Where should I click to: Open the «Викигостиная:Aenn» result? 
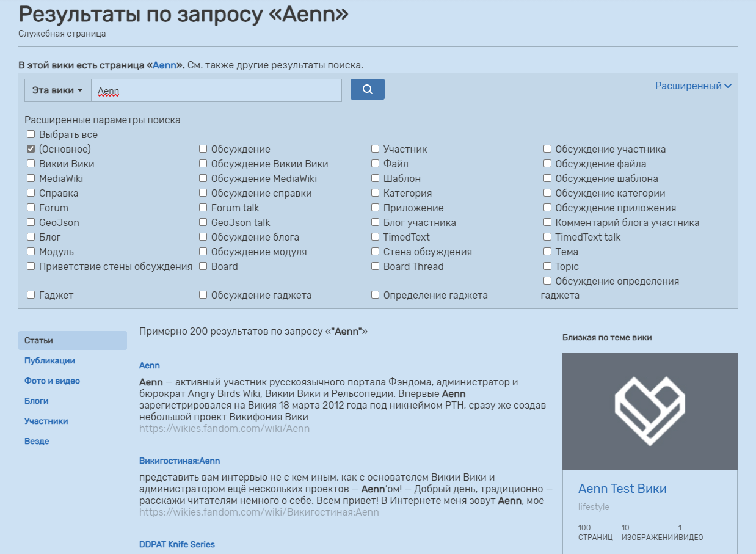[x=180, y=461]
